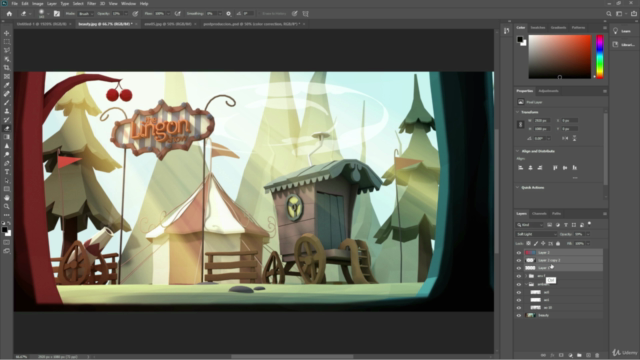Hide the Layer 2 layer
640x360 pixels.
(519, 253)
